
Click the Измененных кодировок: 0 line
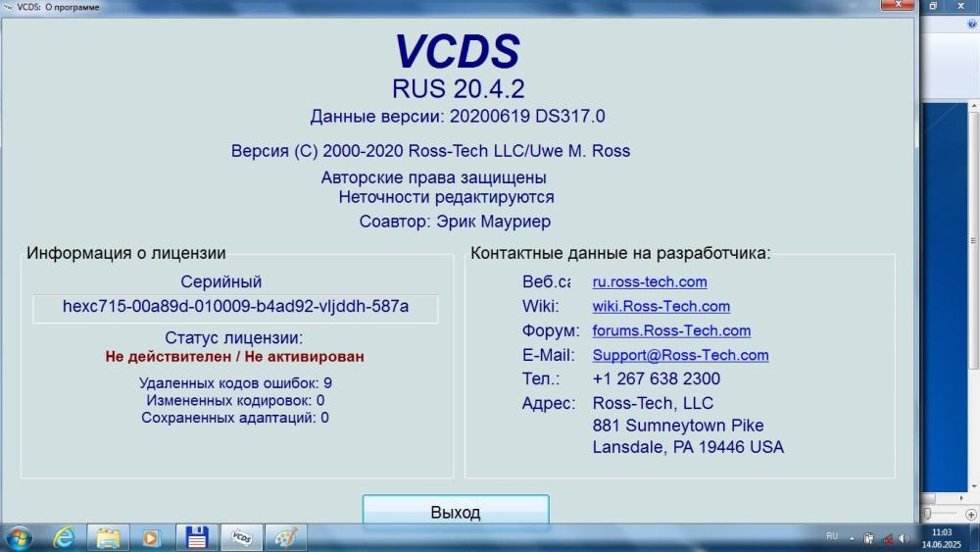point(235,400)
